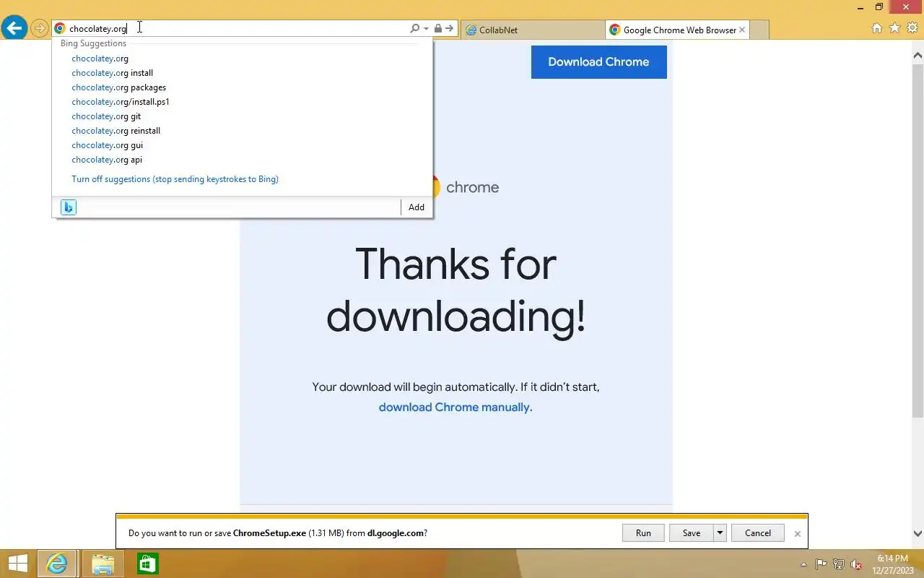Expand the Save options dropdown arrow
Image resolution: width=924 pixels, height=578 pixels.
click(x=720, y=533)
